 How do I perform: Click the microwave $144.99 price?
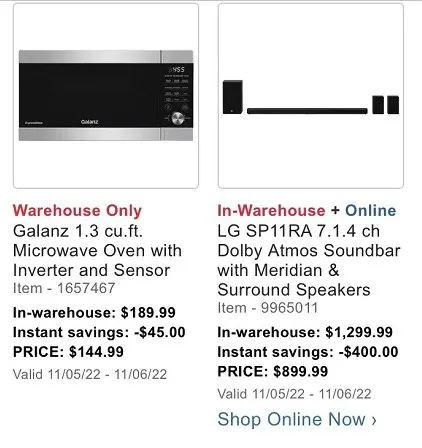pos(96,352)
